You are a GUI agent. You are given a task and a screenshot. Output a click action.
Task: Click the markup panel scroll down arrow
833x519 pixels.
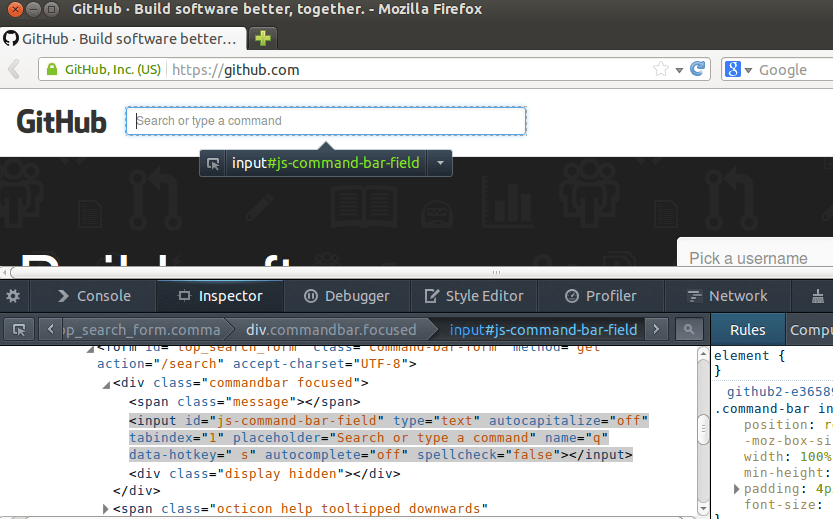point(703,508)
